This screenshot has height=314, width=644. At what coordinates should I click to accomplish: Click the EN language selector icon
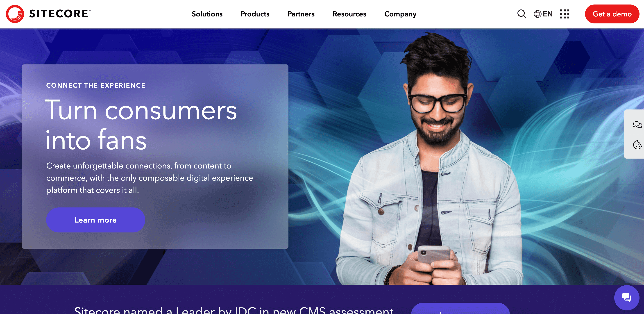click(543, 14)
